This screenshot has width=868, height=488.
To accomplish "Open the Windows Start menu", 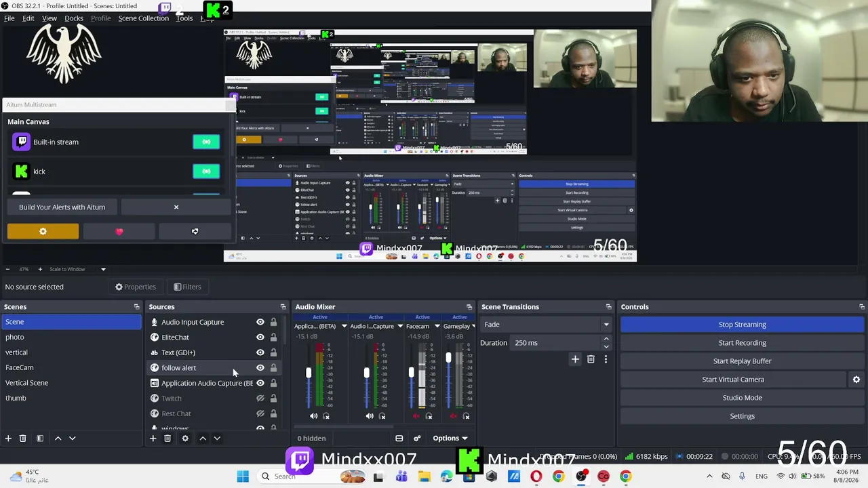I will (x=243, y=476).
